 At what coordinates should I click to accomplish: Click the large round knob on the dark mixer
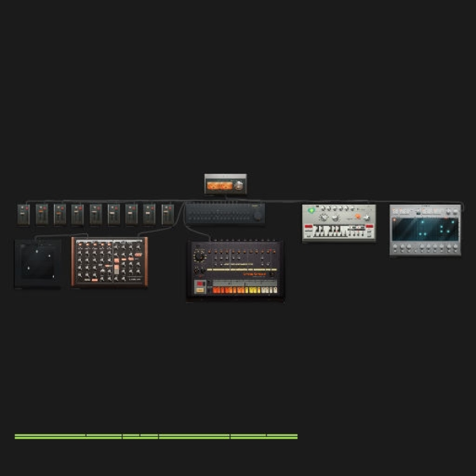pyautogui.click(x=257, y=216)
